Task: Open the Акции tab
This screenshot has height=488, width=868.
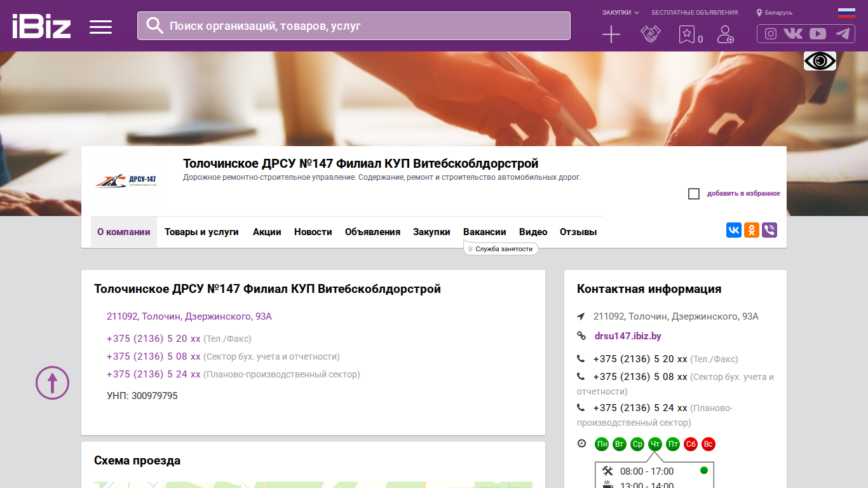Action: (267, 232)
